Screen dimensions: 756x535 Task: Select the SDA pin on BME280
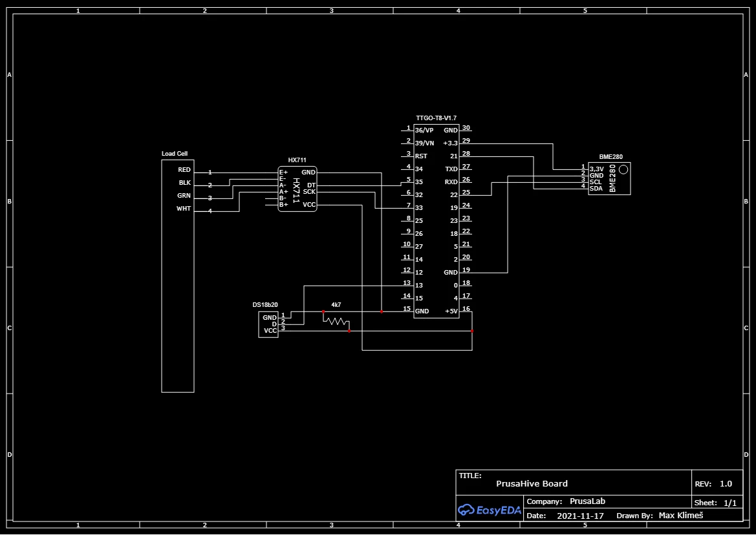[596, 188]
